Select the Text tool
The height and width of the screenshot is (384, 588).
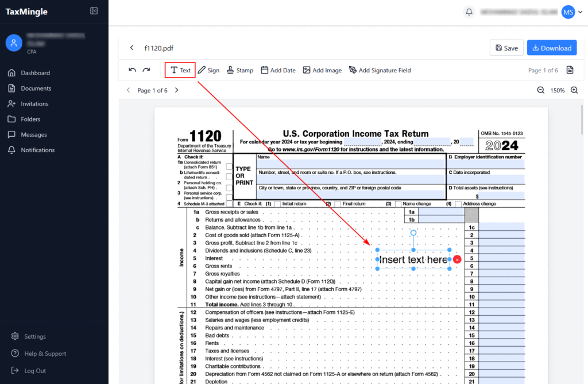click(180, 70)
